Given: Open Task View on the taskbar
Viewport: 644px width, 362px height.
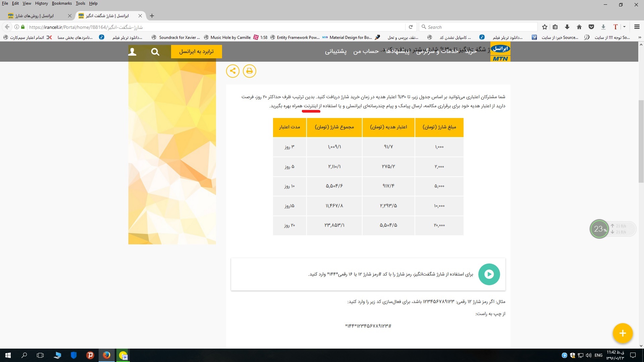Looking at the screenshot, I should click(x=40, y=355).
